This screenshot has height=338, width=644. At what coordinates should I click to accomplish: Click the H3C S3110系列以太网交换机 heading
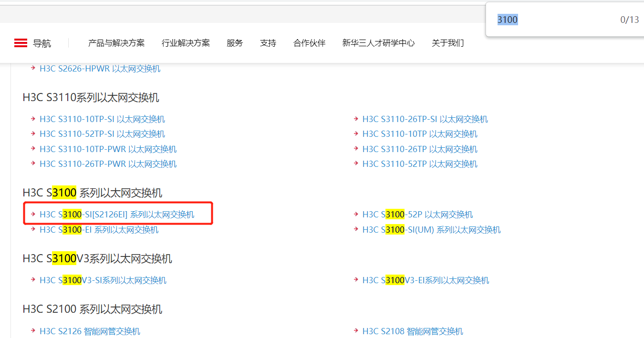click(x=91, y=98)
